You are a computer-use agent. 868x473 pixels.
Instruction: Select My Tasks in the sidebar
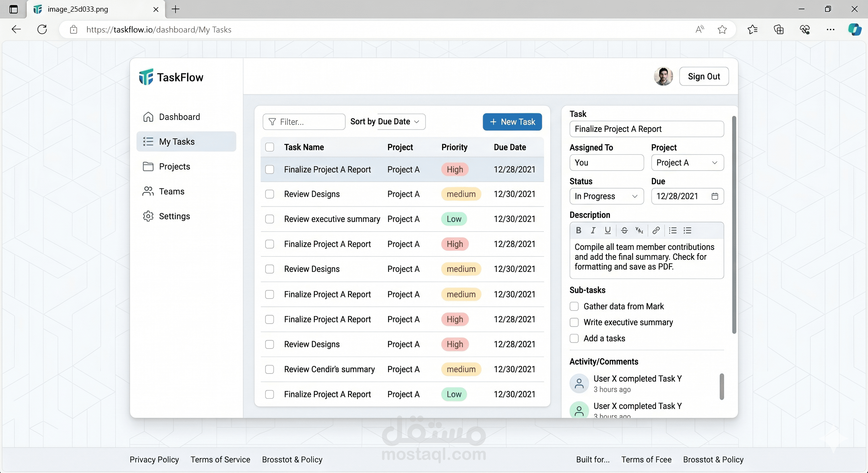[186, 141]
